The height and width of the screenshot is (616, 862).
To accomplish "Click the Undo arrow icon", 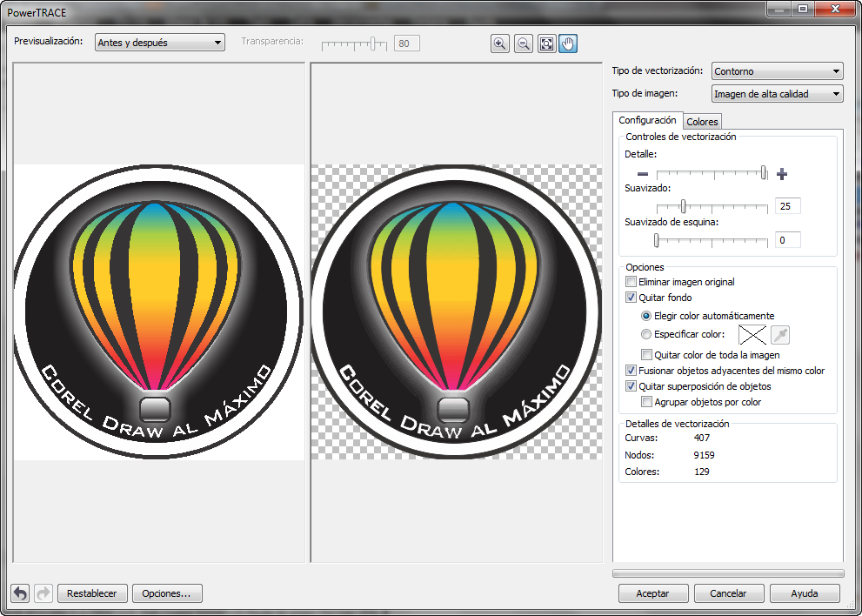I will tap(19, 593).
